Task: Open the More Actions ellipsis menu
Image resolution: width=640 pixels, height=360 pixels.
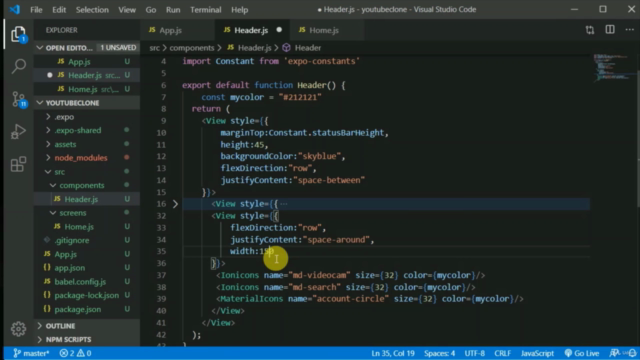Action: point(629,30)
